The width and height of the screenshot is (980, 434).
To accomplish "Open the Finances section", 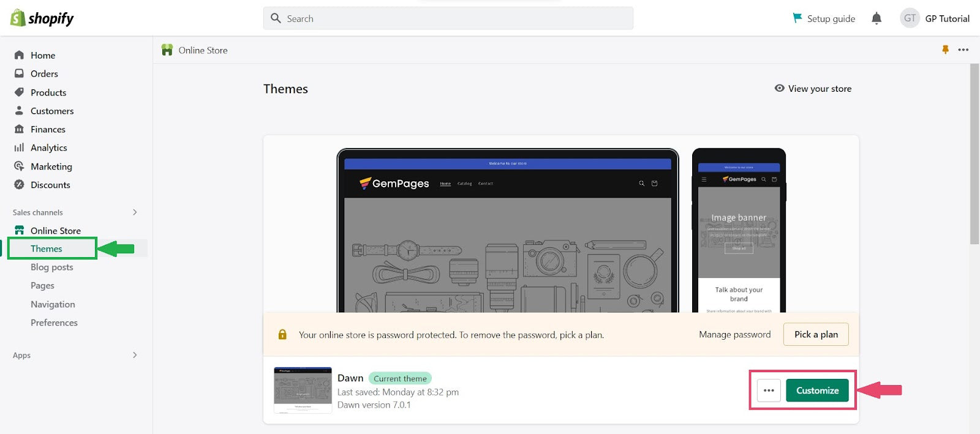I will (x=48, y=129).
